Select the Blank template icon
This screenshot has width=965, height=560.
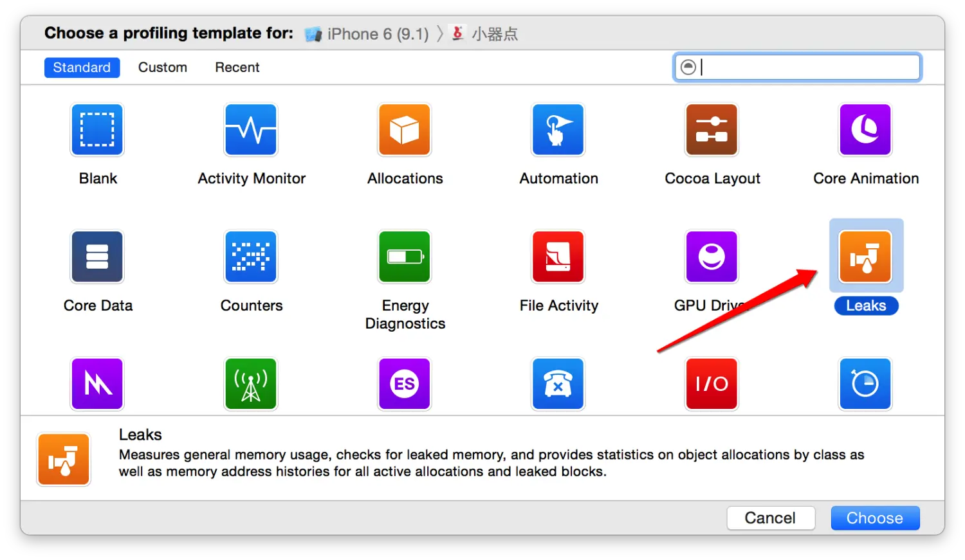point(97,130)
